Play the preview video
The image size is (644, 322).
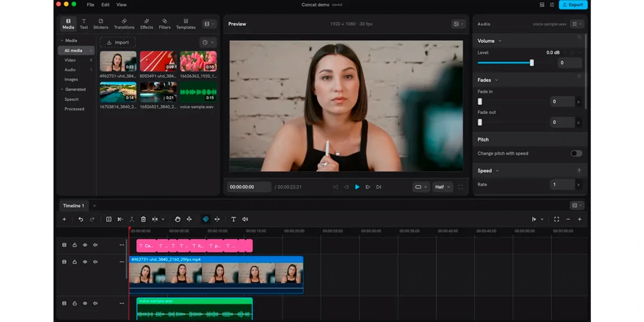coord(357,187)
